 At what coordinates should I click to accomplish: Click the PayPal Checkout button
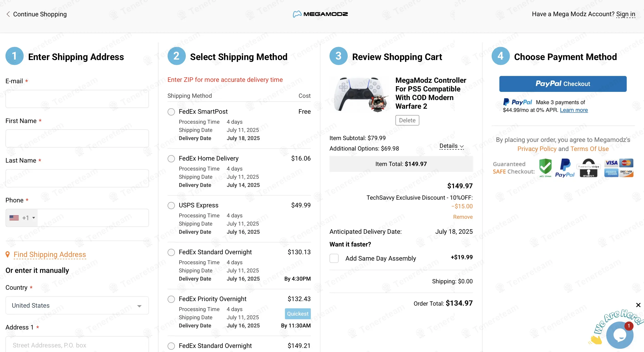[563, 84]
